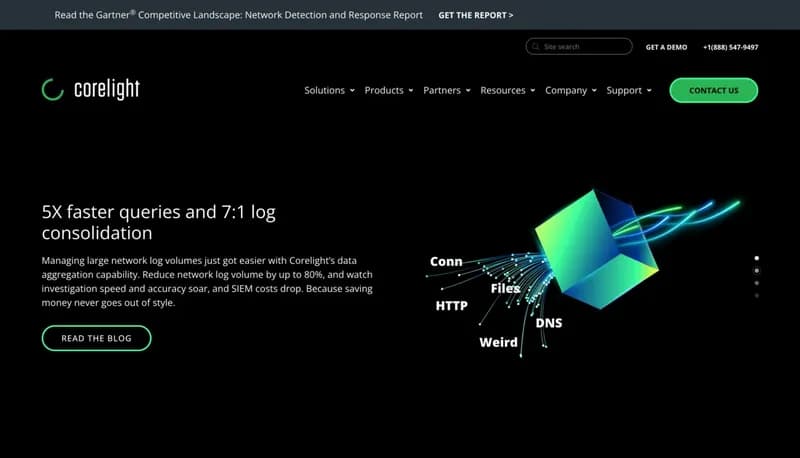This screenshot has height=458, width=800.
Task: Click the 'Weird' label in graphic
Action: click(498, 342)
